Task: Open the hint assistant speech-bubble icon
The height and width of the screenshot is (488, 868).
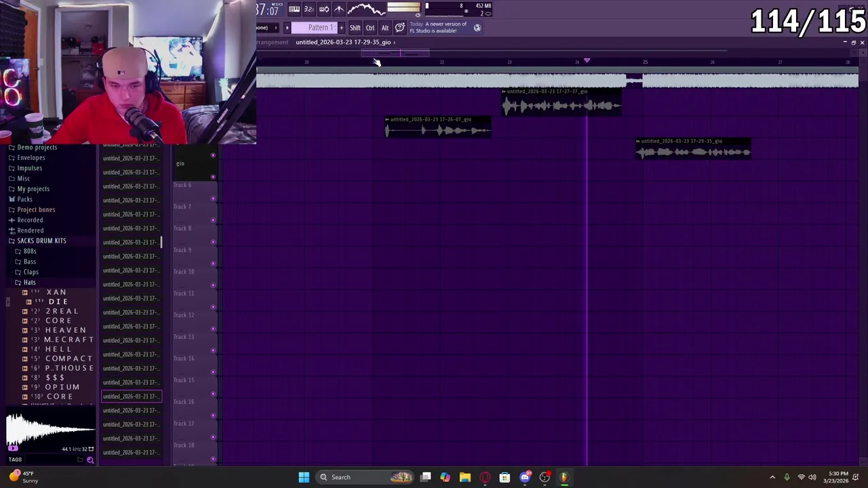Action: tap(400, 28)
